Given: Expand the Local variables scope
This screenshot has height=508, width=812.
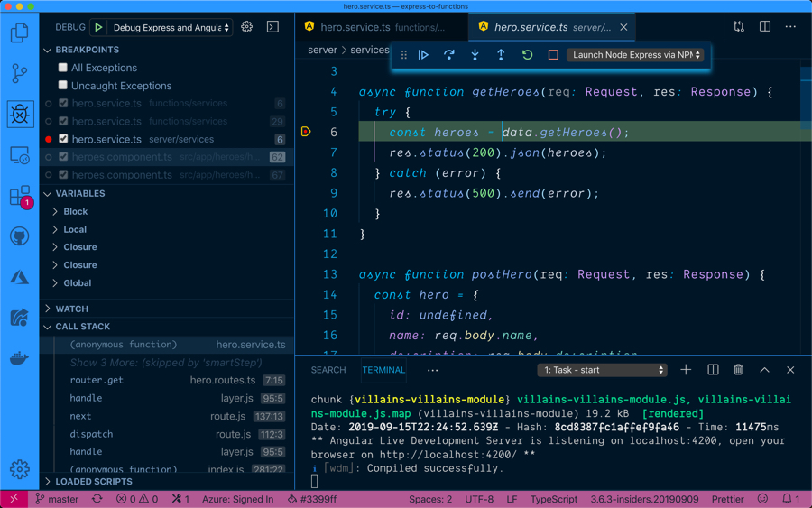Looking at the screenshot, I should (75, 229).
